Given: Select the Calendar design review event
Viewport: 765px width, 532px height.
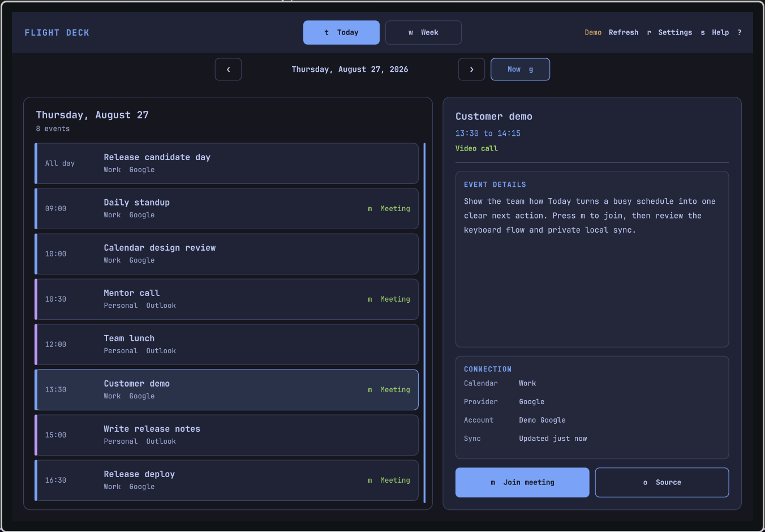Looking at the screenshot, I should click(x=226, y=254).
